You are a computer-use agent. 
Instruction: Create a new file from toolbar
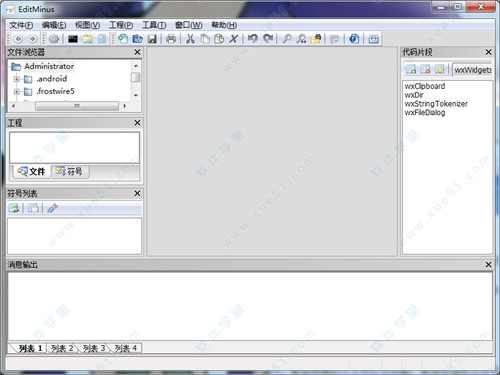[123, 39]
